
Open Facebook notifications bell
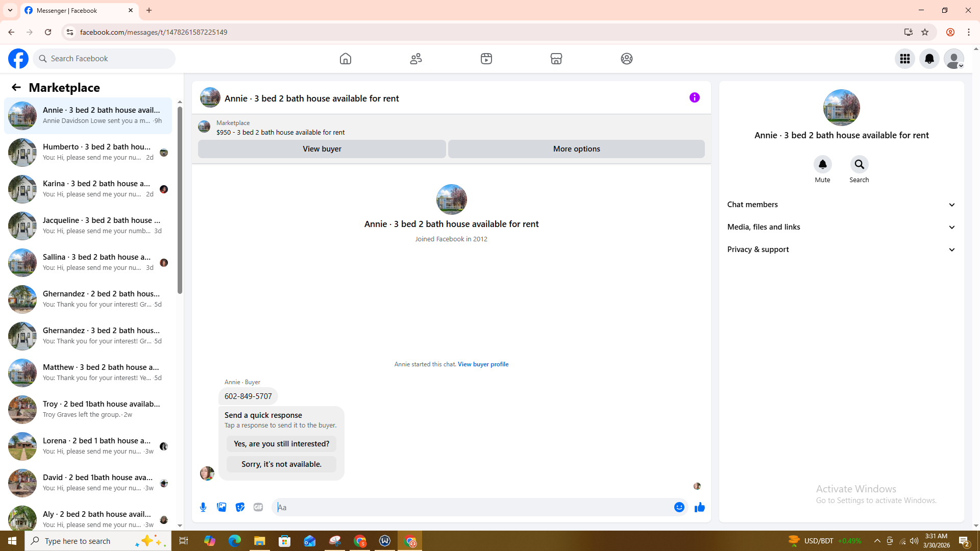929,59
